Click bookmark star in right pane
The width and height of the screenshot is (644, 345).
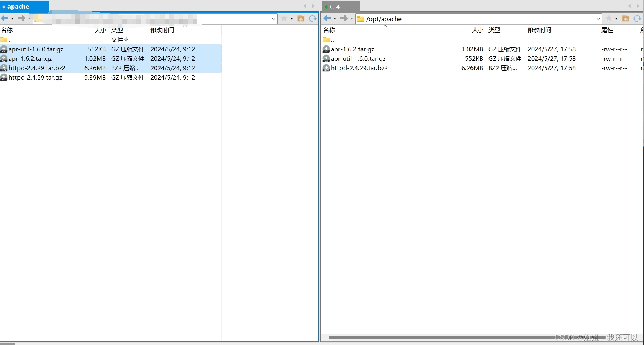pyautogui.click(x=609, y=18)
